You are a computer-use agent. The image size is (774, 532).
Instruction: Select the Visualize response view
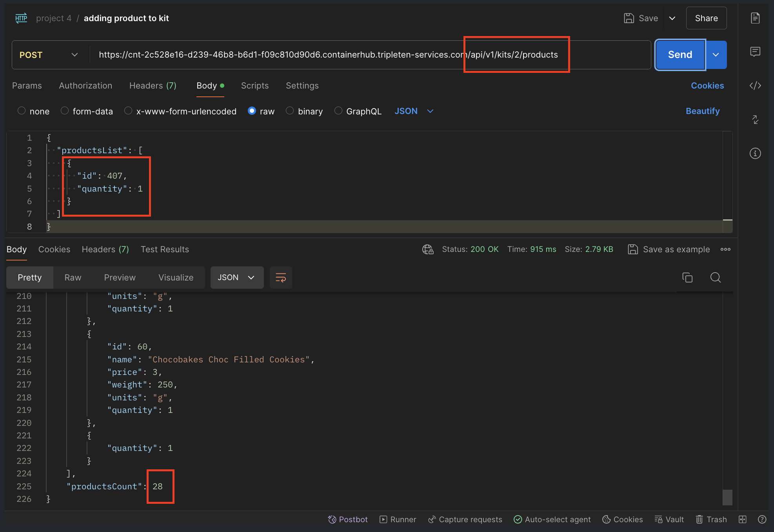(176, 278)
